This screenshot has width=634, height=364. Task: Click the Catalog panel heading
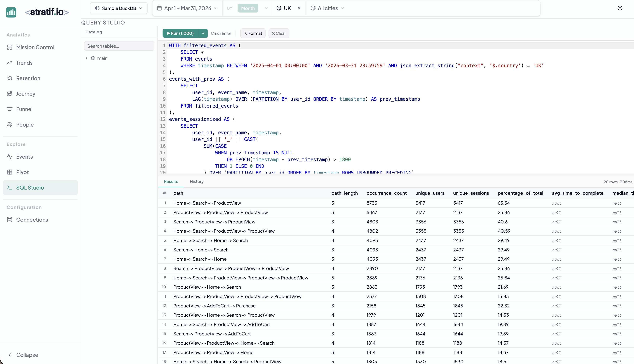94,32
